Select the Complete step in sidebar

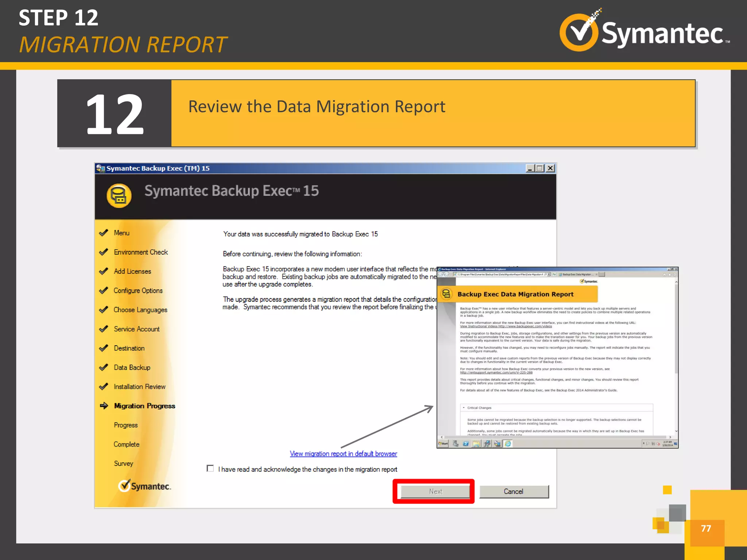coord(127,444)
